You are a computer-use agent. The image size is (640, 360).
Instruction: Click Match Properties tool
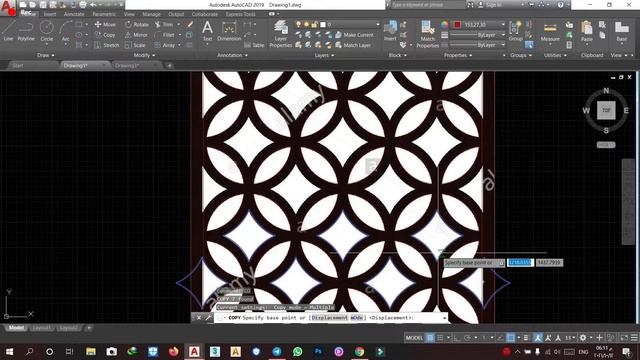click(427, 34)
